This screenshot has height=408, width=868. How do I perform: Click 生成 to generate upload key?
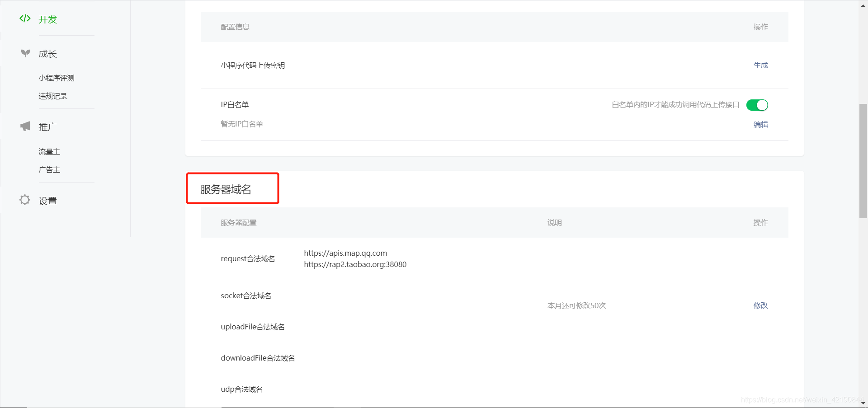[x=761, y=65]
